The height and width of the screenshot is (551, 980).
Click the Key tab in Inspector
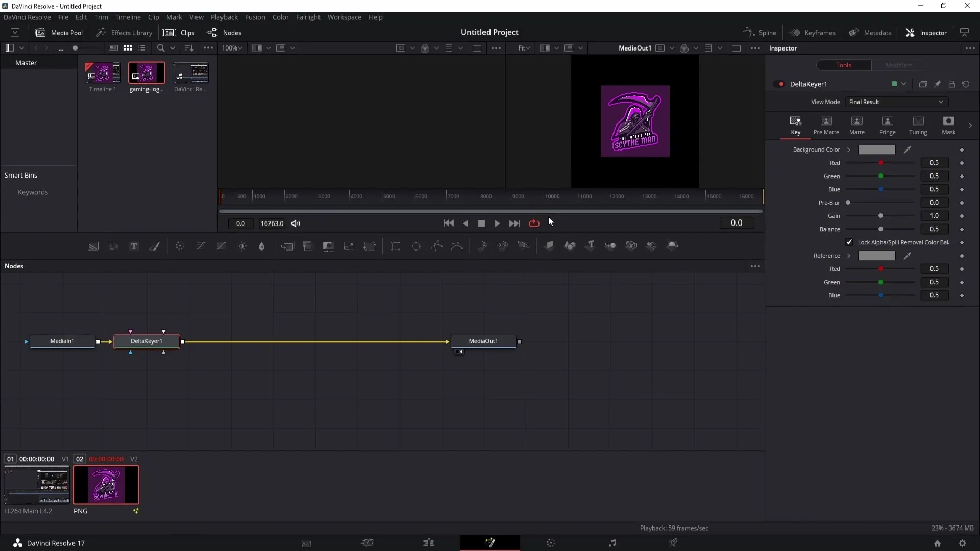(x=796, y=125)
